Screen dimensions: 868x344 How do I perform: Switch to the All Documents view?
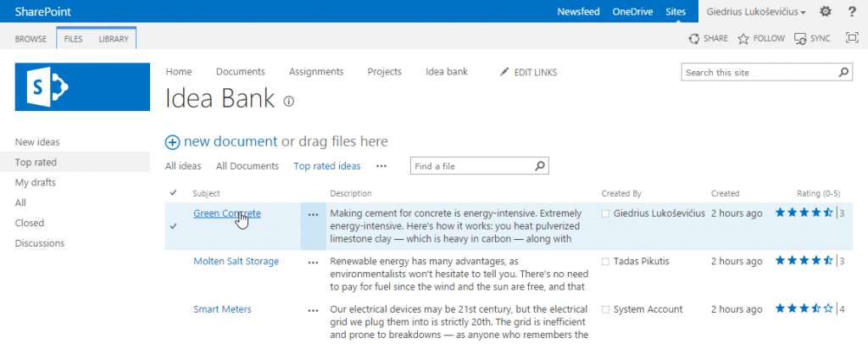pyautogui.click(x=248, y=166)
